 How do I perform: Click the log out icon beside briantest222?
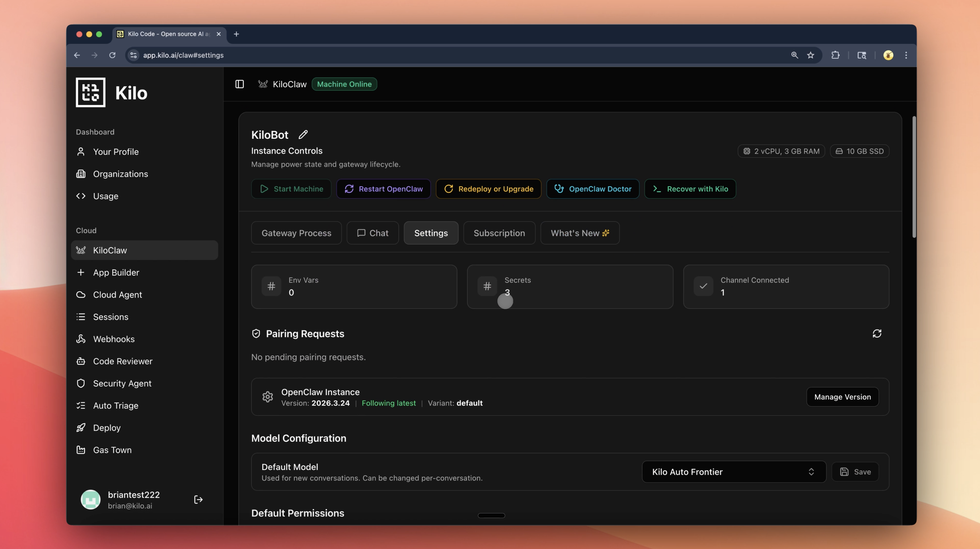coord(198,499)
